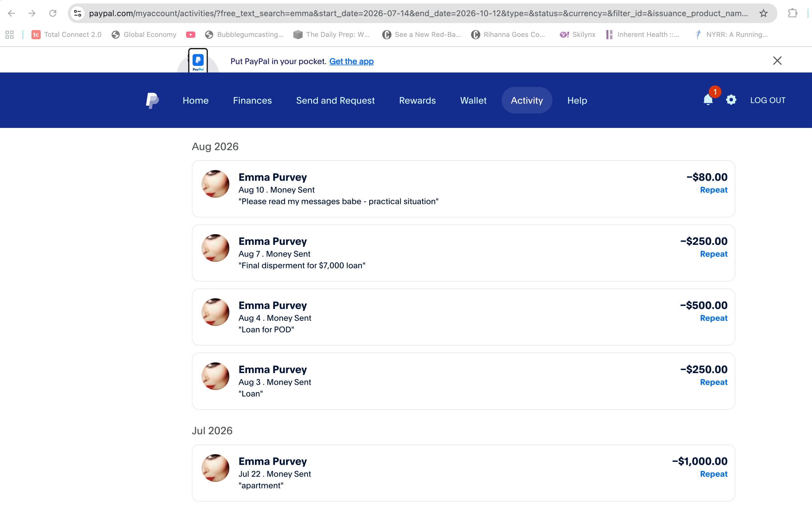Repeat the $1,000.00 apartment payment

(714, 474)
